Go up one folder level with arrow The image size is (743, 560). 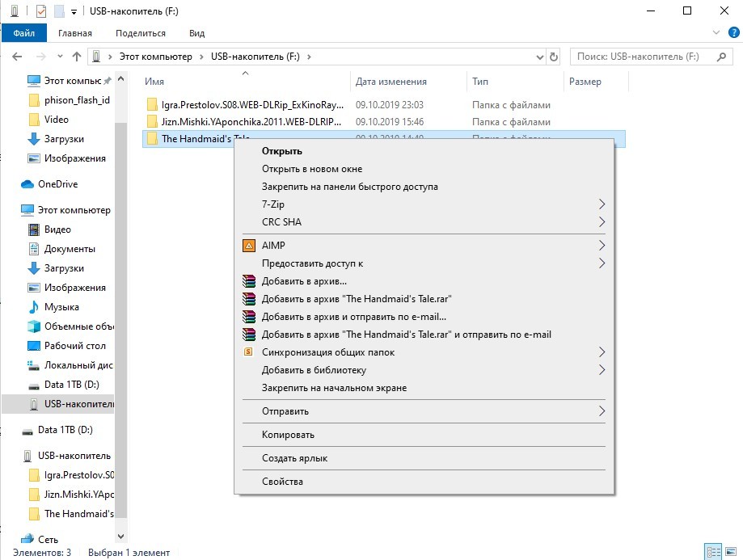point(77,57)
